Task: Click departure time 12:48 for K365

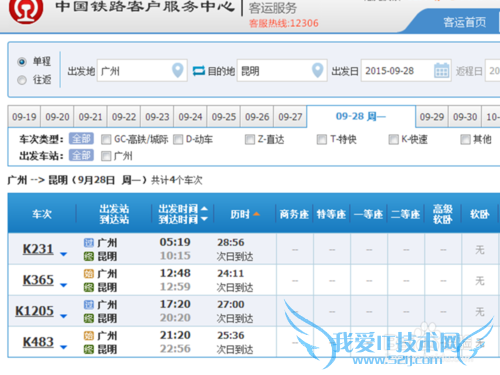Action: click(x=175, y=273)
